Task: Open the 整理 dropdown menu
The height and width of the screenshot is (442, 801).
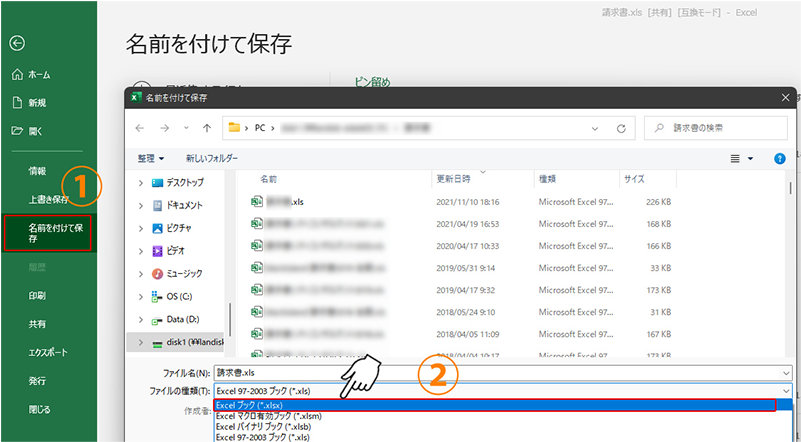Action: point(151,158)
